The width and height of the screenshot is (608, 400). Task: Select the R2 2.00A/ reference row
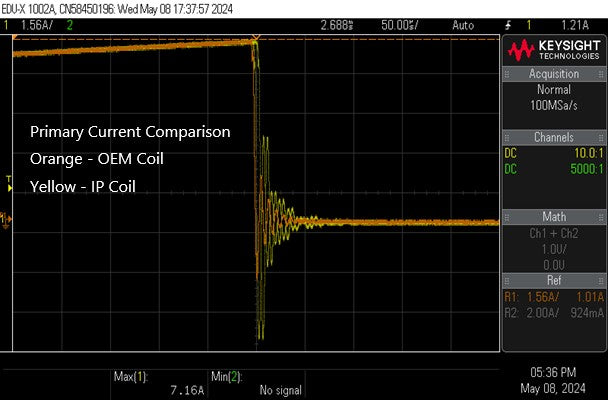553,312
